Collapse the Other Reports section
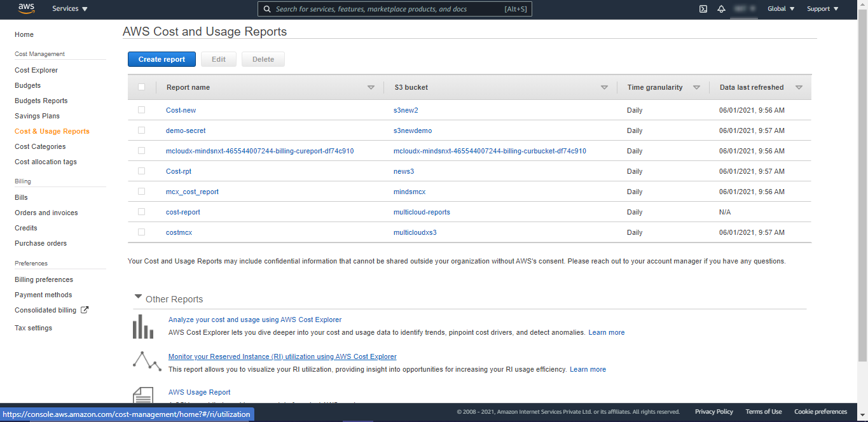Viewport: 868px width, 422px height. (138, 297)
